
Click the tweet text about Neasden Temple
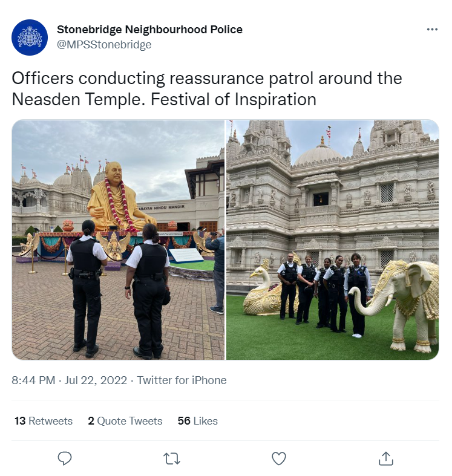tap(206, 89)
